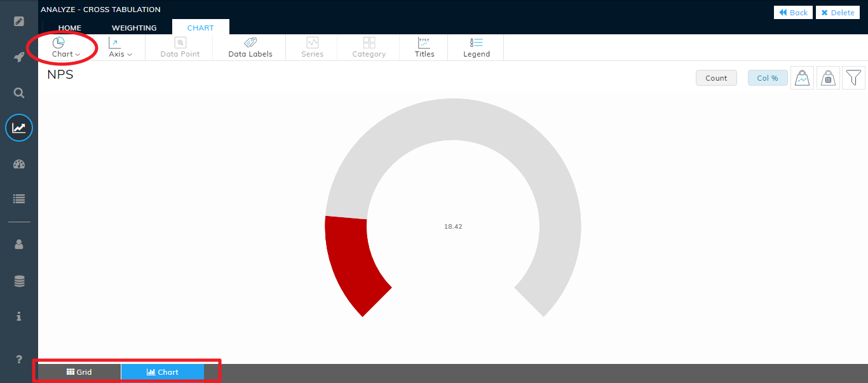Open the filter funnel icon
The height and width of the screenshot is (383, 868).
(854, 78)
